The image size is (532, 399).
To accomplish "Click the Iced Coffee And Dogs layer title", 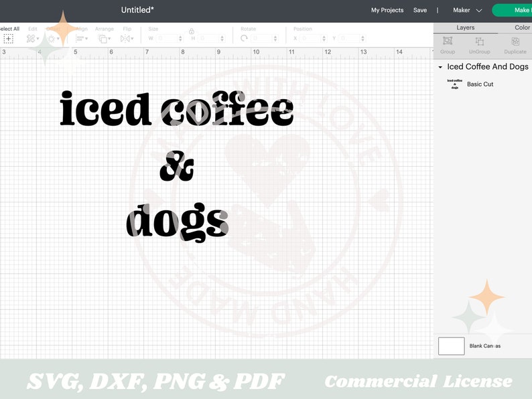I will point(488,67).
